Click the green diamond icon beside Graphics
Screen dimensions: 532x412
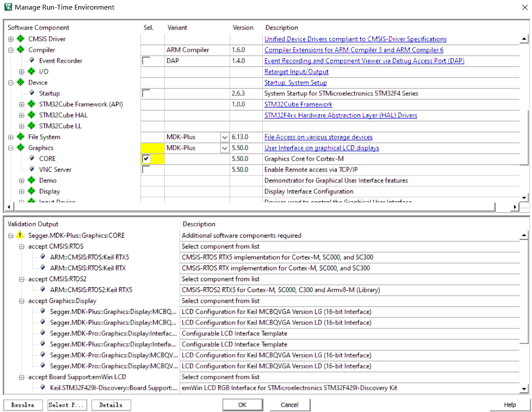(20, 148)
